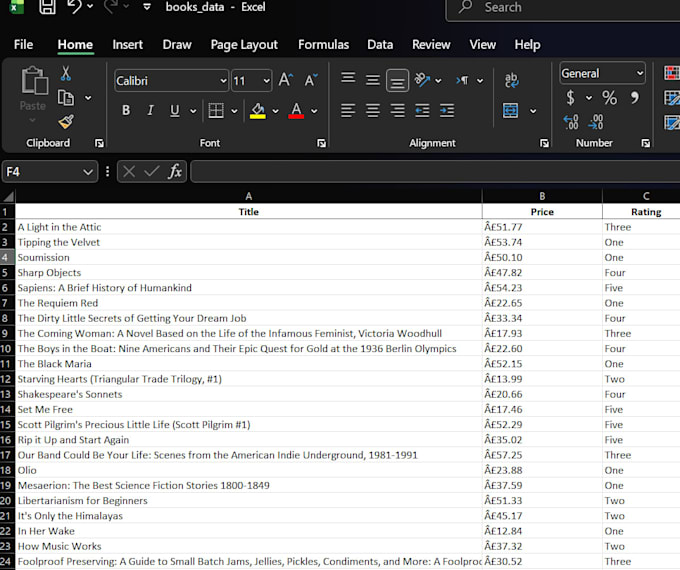The height and width of the screenshot is (570, 680).
Task: Open the Fill Color dropdown arrow
Action: (x=275, y=111)
